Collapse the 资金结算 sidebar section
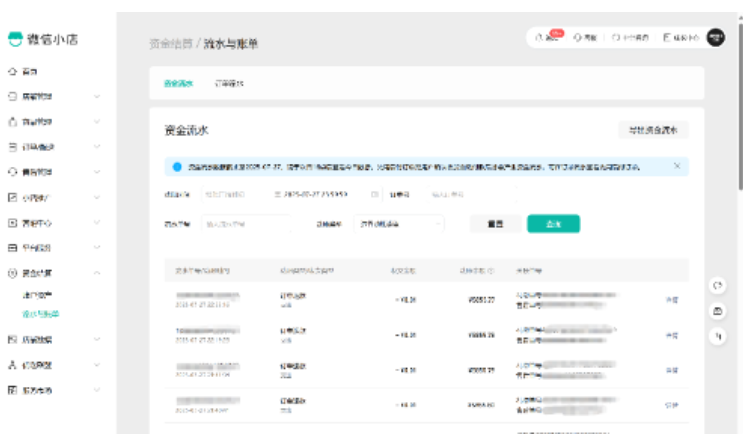Image resolution: width=743 pixels, height=441 pixels. tap(97, 272)
